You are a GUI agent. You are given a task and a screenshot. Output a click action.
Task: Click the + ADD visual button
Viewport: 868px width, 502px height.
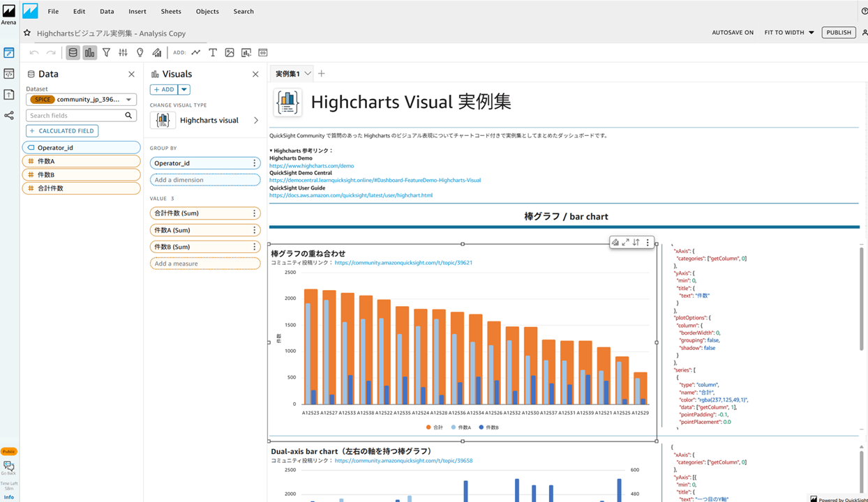tap(164, 89)
